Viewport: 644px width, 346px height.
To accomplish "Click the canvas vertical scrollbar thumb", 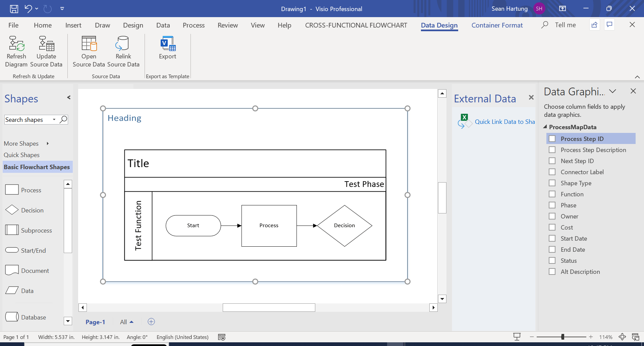I will [x=442, y=198].
